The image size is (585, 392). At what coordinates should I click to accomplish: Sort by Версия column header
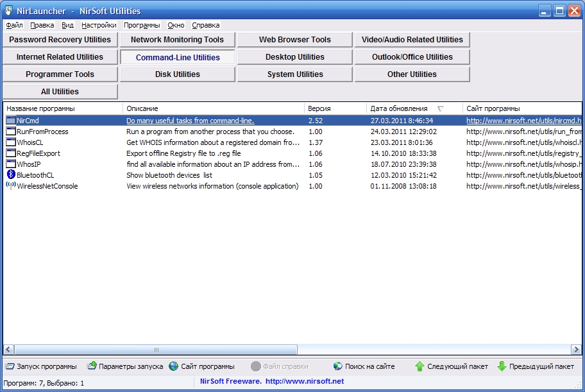click(335, 108)
